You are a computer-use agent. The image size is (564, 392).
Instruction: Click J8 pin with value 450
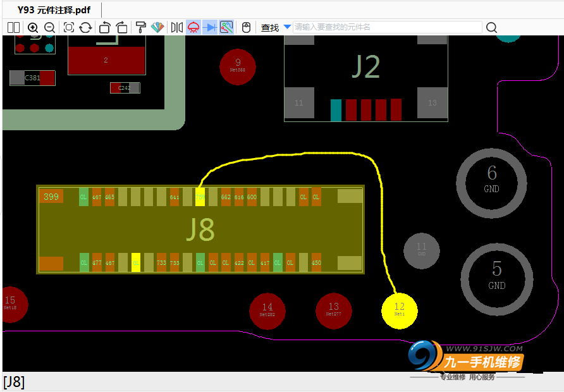point(316,262)
